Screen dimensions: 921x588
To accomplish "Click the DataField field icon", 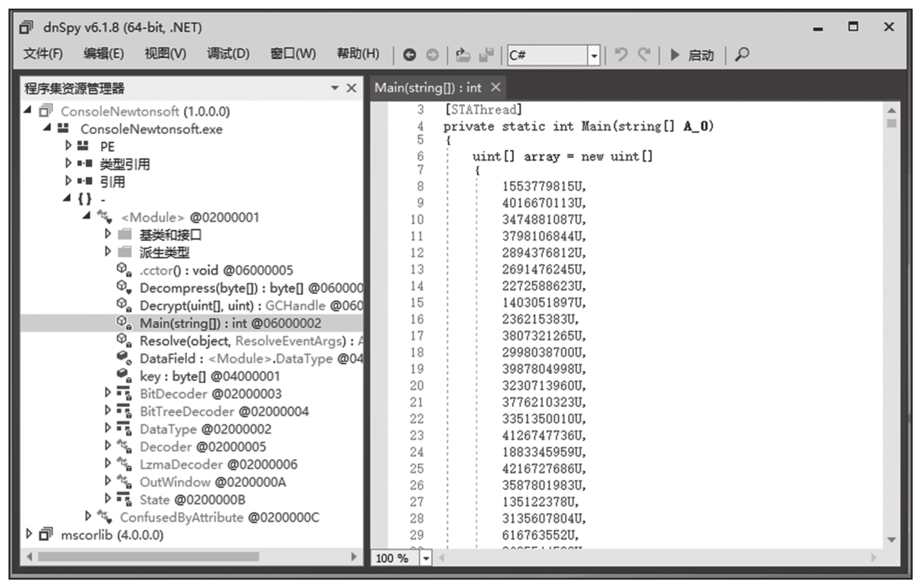I will click(x=124, y=358).
